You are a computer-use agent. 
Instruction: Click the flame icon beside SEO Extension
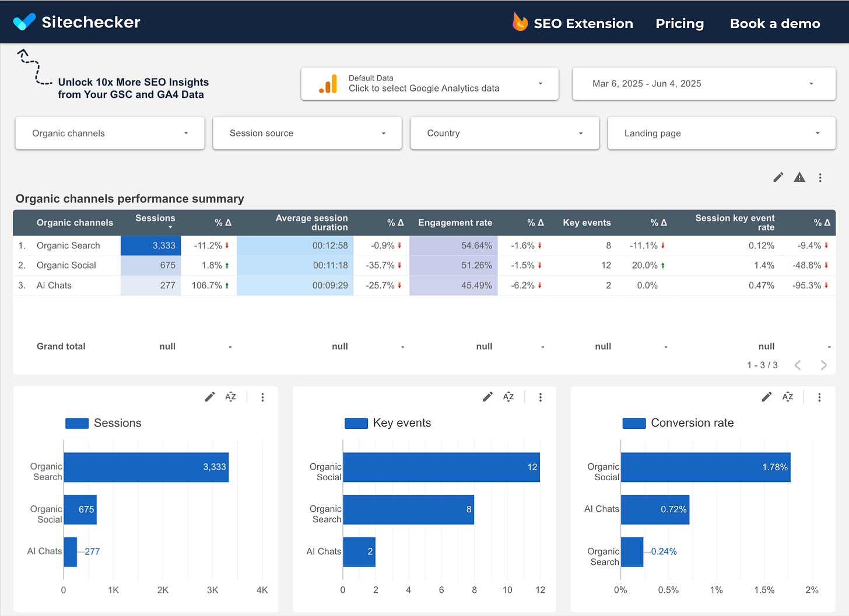coord(520,22)
